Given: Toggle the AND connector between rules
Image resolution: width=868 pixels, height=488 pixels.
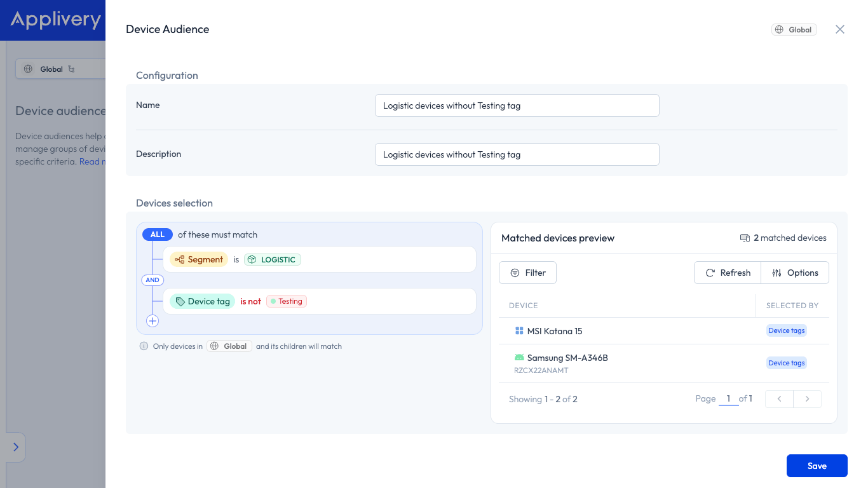Looking at the screenshot, I should pyautogui.click(x=153, y=280).
